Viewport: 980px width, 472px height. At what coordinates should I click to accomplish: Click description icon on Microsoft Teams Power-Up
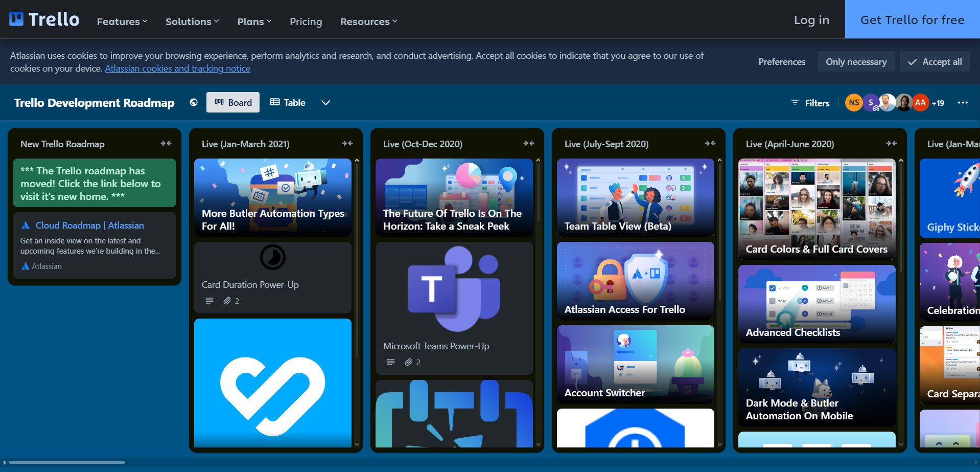[390, 362]
